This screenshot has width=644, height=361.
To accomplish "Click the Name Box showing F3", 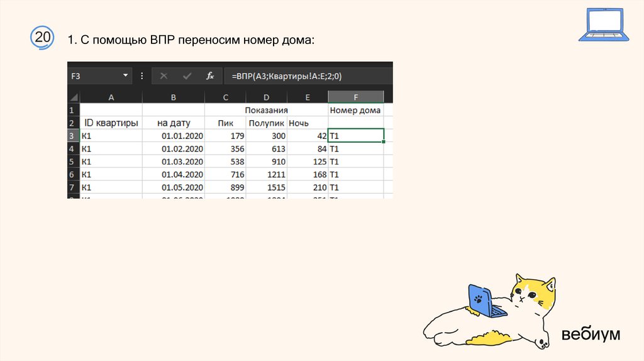I will tap(100, 76).
